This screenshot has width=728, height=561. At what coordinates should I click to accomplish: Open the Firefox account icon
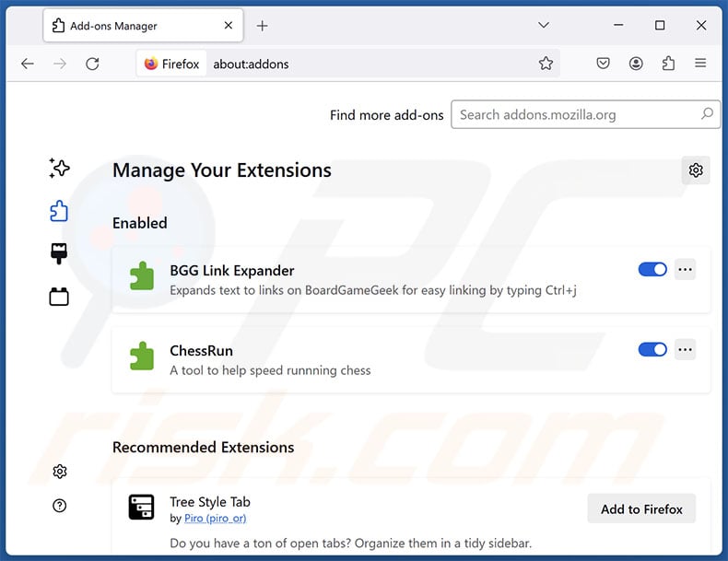(x=636, y=64)
